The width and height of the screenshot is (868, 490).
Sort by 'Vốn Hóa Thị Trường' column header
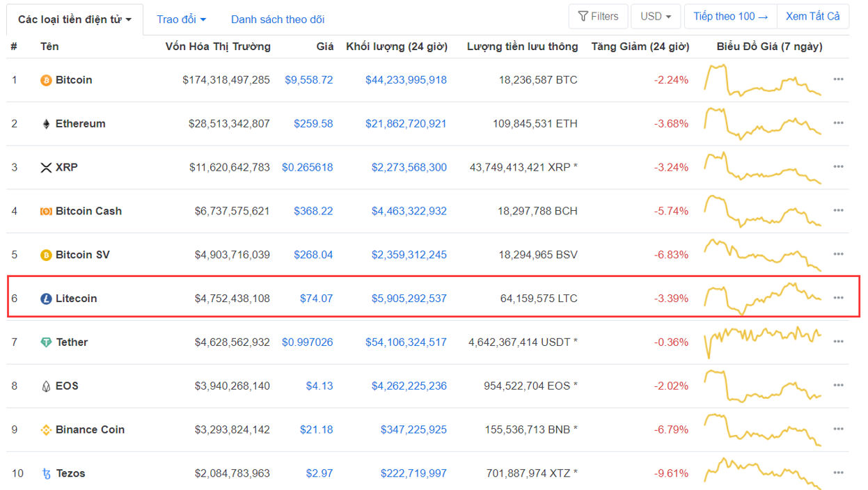point(217,47)
